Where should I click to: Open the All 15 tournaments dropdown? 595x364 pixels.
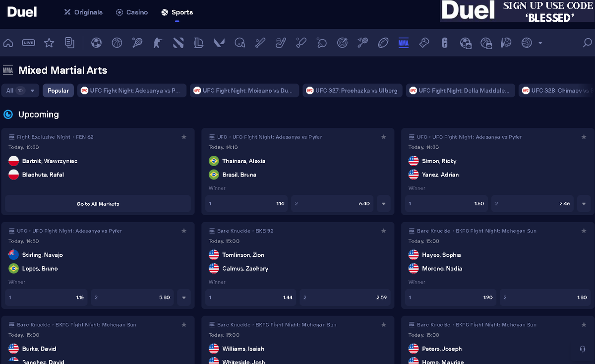20,91
